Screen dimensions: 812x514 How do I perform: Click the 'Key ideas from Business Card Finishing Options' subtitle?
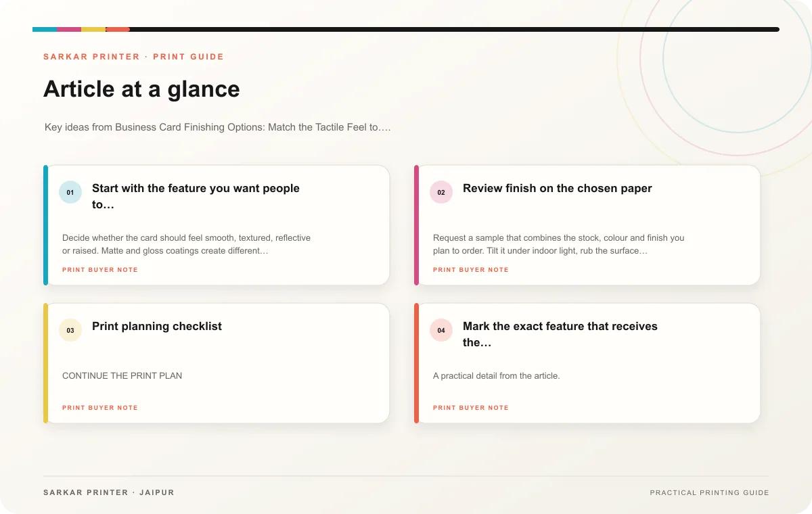click(218, 127)
